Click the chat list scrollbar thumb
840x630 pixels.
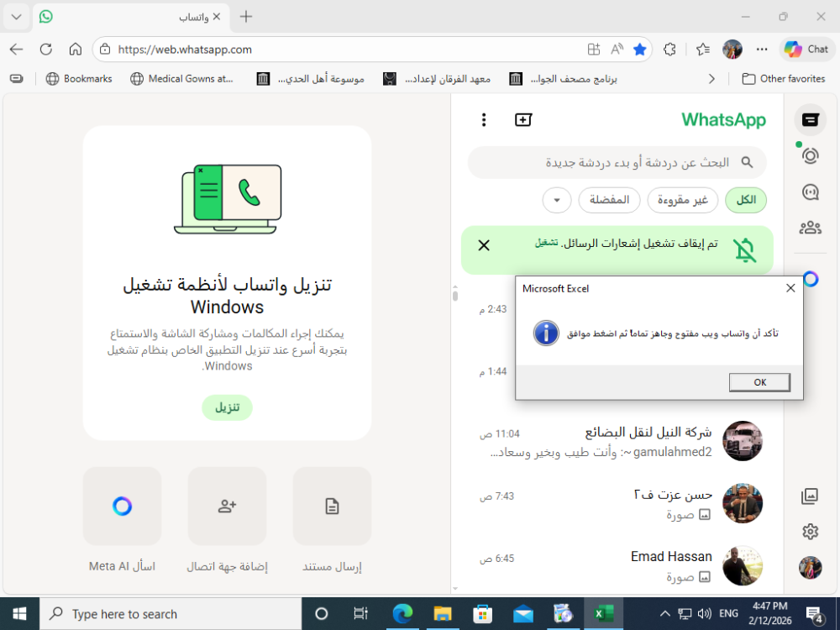click(455, 295)
